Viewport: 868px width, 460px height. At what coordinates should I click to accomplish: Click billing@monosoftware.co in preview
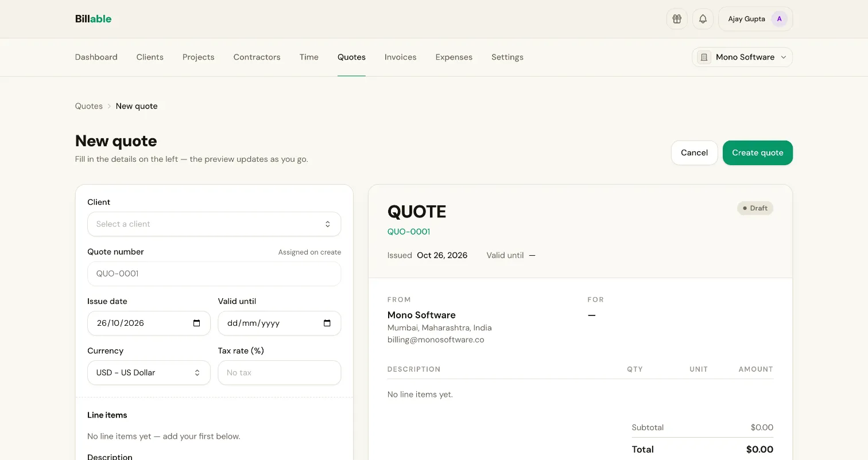(x=436, y=340)
